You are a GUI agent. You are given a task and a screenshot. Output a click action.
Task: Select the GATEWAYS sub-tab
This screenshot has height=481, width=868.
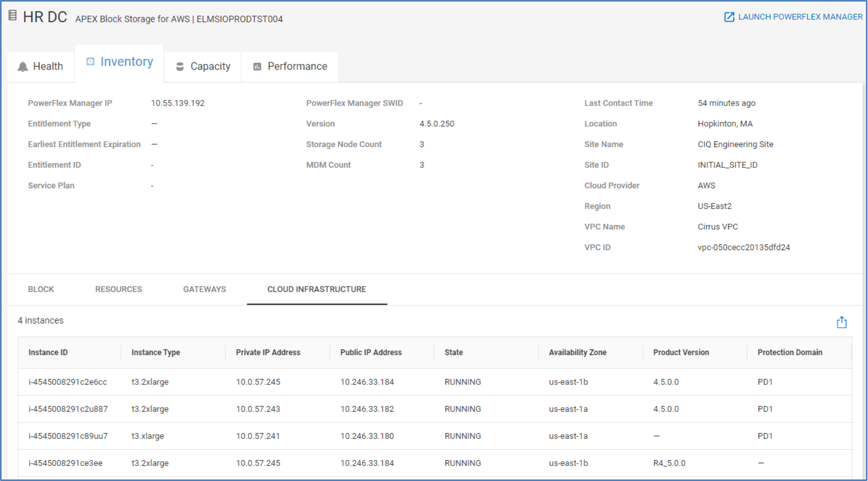click(x=204, y=289)
